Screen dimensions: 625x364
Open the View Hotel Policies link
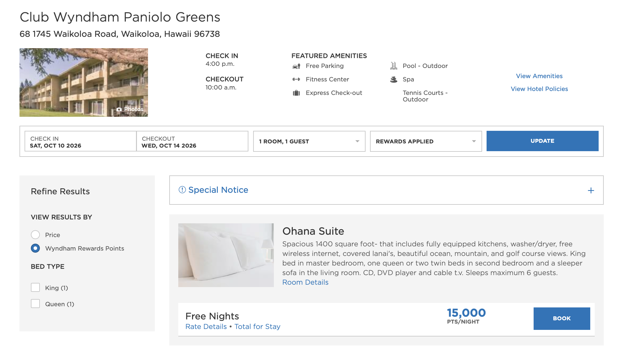click(x=539, y=89)
